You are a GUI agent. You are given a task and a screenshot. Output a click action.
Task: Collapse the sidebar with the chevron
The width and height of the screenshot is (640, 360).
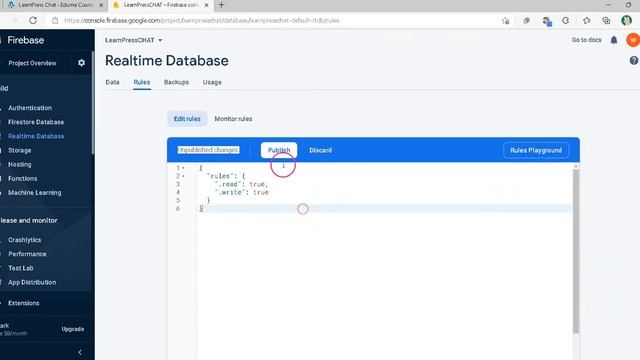pos(80,352)
